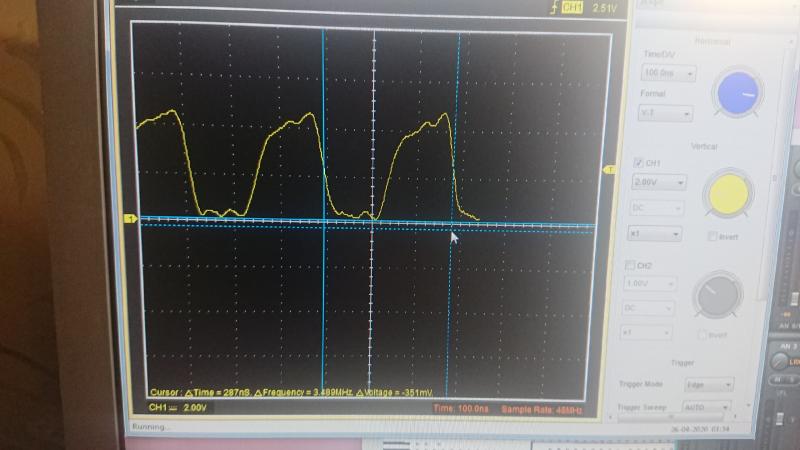The width and height of the screenshot is (800, 450).
Task: Click the Time: 100.0ns readout in status bar
Action: point(462,408)
